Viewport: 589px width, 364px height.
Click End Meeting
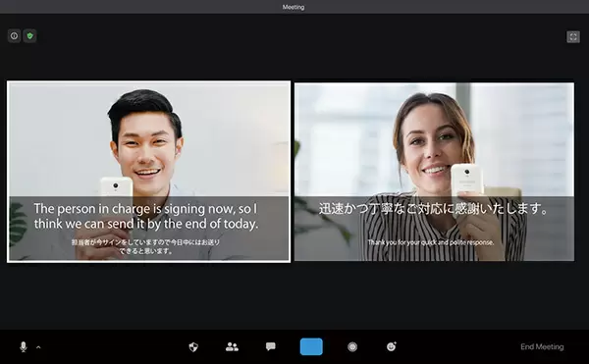click(x=542, y=346)
